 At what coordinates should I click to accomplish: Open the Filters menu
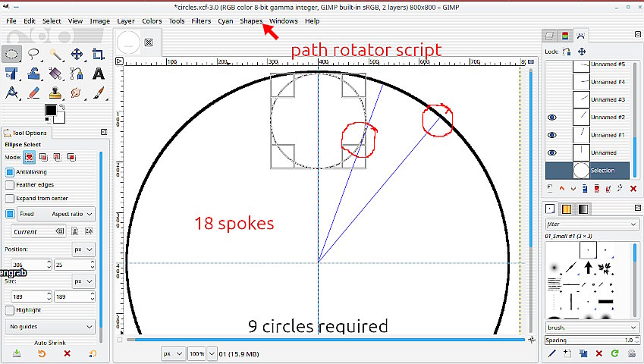click(201, 21)
